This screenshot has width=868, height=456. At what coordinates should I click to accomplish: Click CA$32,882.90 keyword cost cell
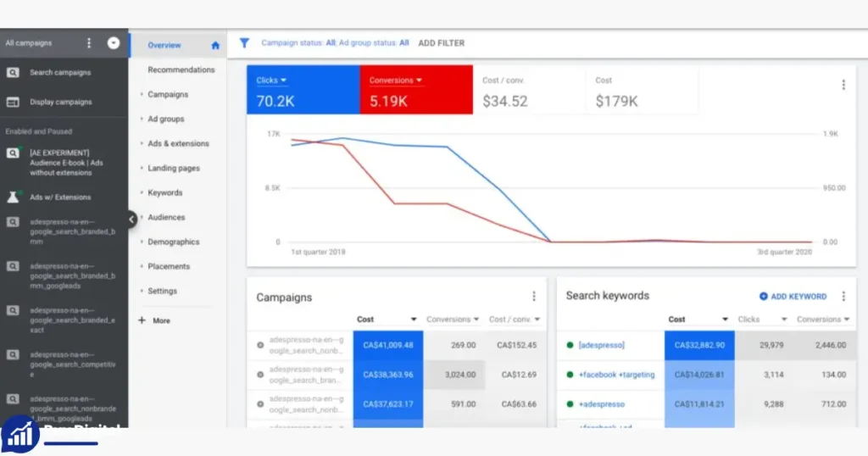[x=699, y=345]
